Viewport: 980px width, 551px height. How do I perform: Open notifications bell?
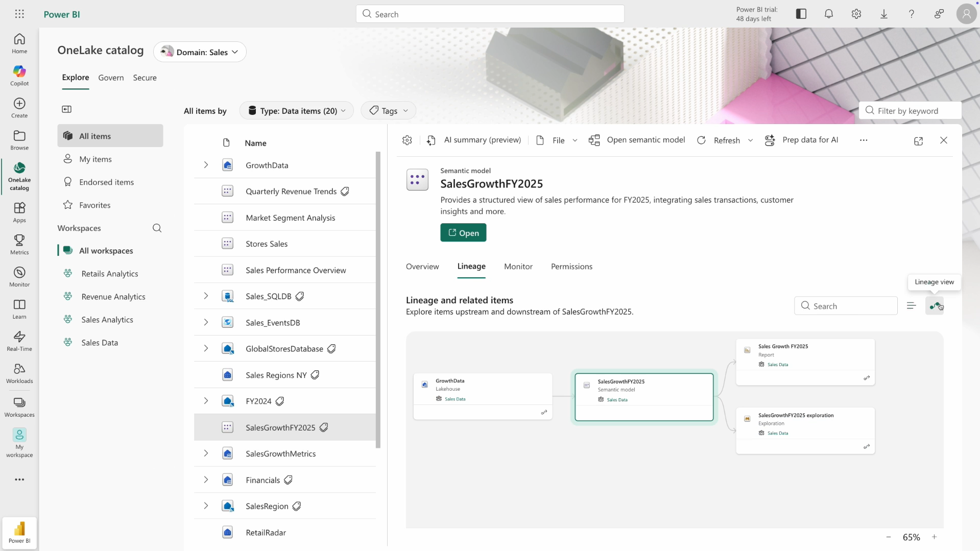point(828,14)
